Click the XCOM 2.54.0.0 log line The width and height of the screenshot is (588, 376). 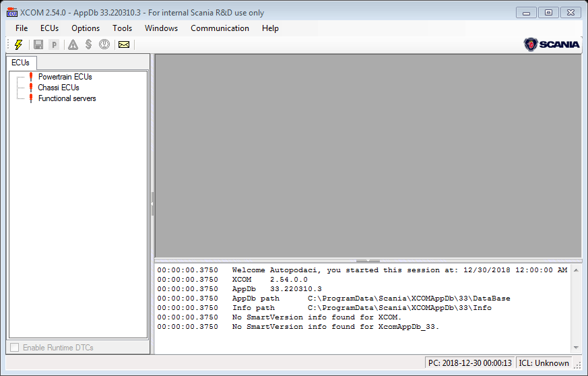[x=232, y=280]
